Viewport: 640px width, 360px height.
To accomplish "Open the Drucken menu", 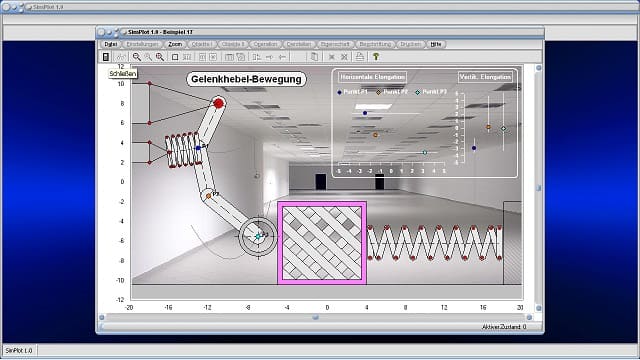I will 410,44.
